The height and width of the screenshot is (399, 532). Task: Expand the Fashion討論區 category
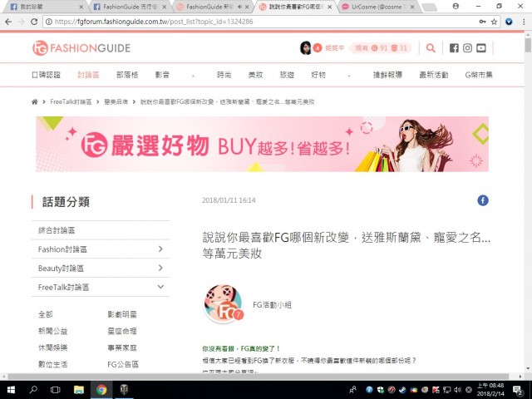point(160,249)
